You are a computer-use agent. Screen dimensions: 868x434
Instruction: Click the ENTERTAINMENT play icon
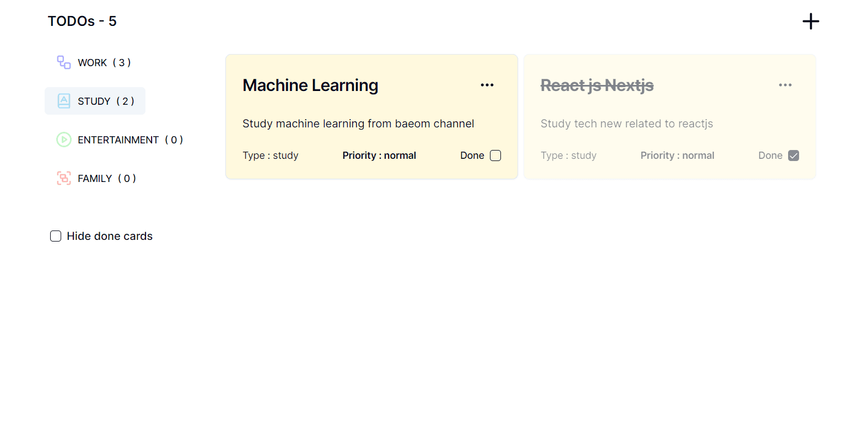(64, 140)
